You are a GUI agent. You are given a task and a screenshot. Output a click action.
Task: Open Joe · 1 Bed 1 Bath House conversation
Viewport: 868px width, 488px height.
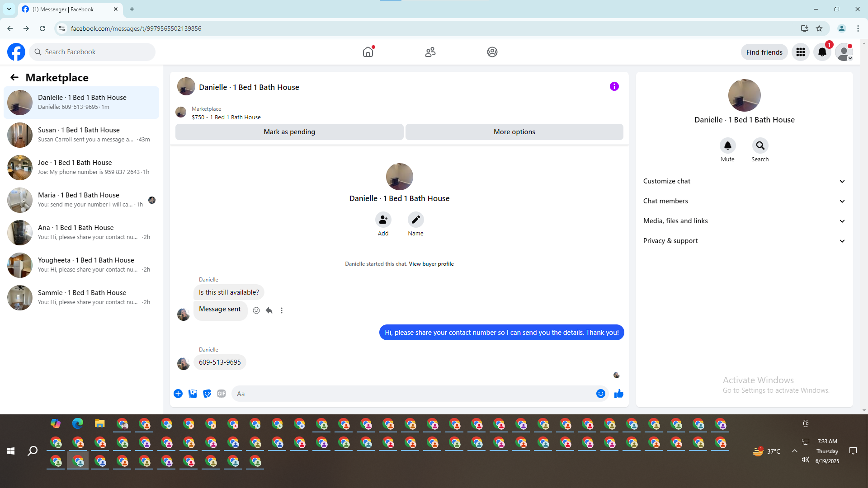pyautogui.click(x=81, y=168)
